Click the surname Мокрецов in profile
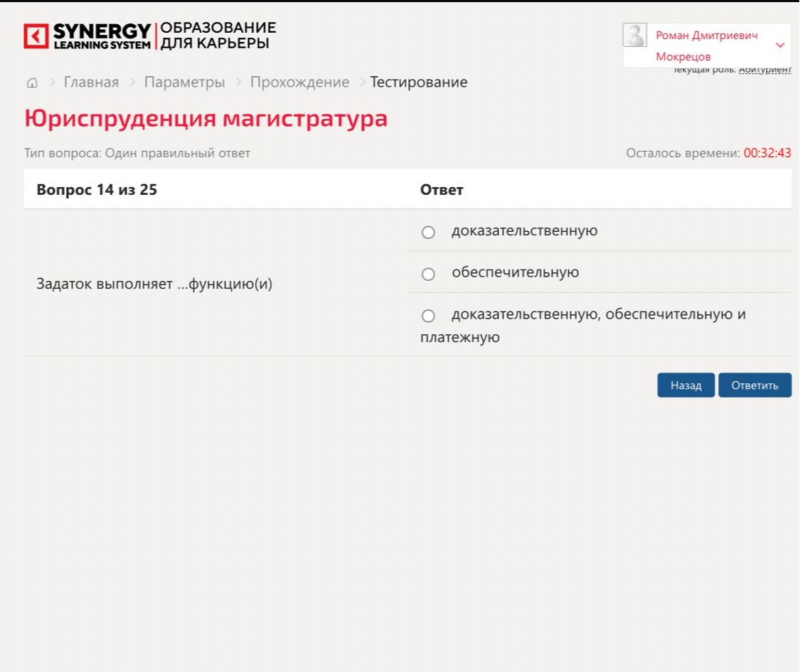Screen dimensions: 800x672 [683, 57]
